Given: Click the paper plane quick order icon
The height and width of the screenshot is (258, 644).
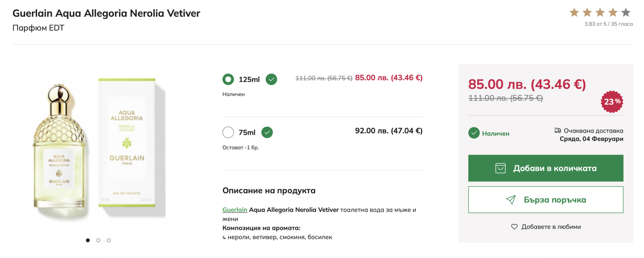Looking at the screenshot, I should click(511, 200).
